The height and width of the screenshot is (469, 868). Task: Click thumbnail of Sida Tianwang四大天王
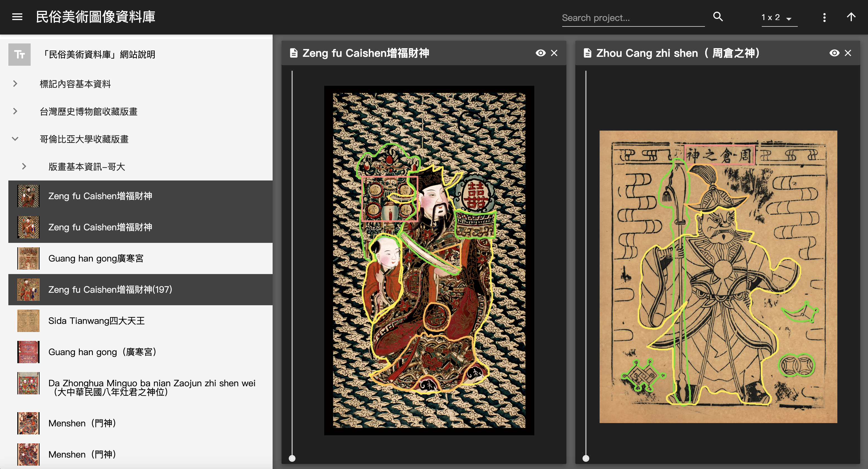point(28,321)
